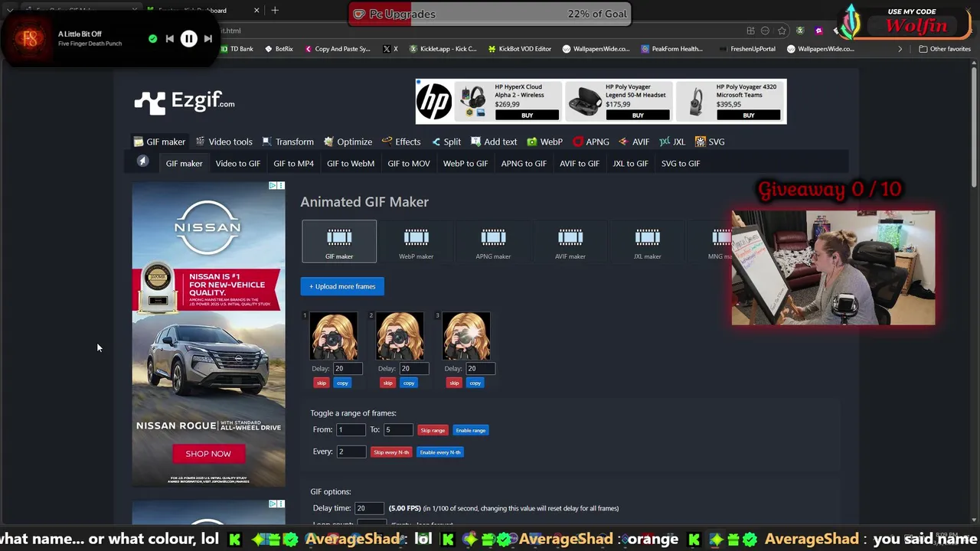Select the SVG to GIF tab
Viewport: 980px width, 551px height.
(x=681, y=163)
